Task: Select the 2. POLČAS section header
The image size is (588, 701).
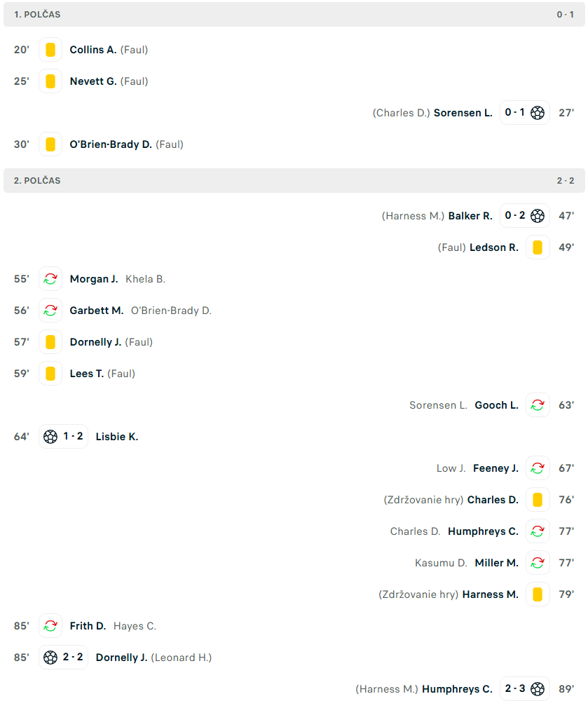Action: [37, 181]
